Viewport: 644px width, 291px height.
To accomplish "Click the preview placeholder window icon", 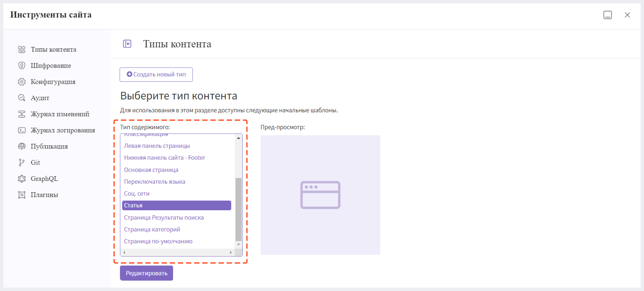I will point(320,195).
